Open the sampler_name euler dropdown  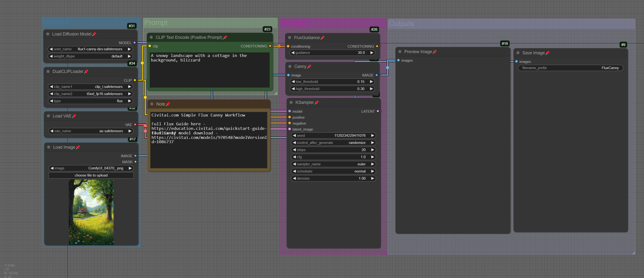pyautogui.click(x=333, y=164)
